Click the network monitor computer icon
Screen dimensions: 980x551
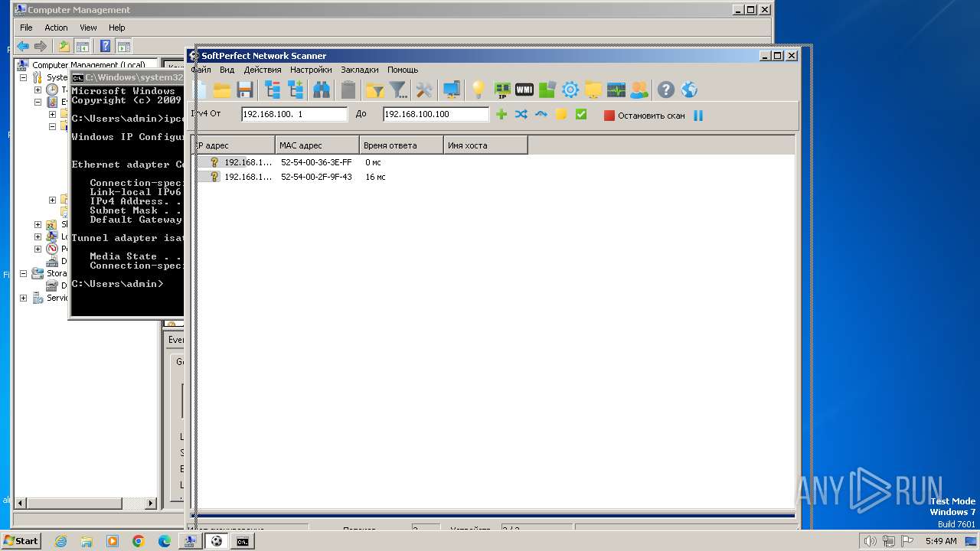click(x=452, y=90)
